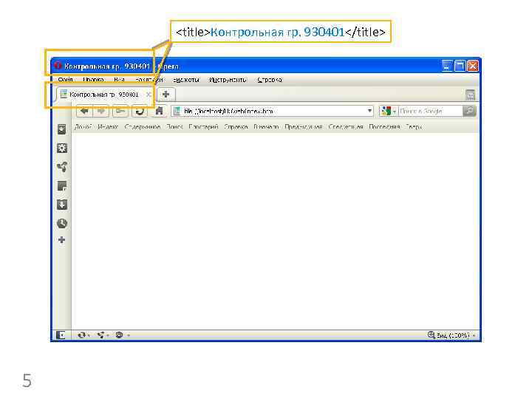Maximize the Opera window
Image resolution: width=532 pixels, height=399 pixels.
point(460,66)
